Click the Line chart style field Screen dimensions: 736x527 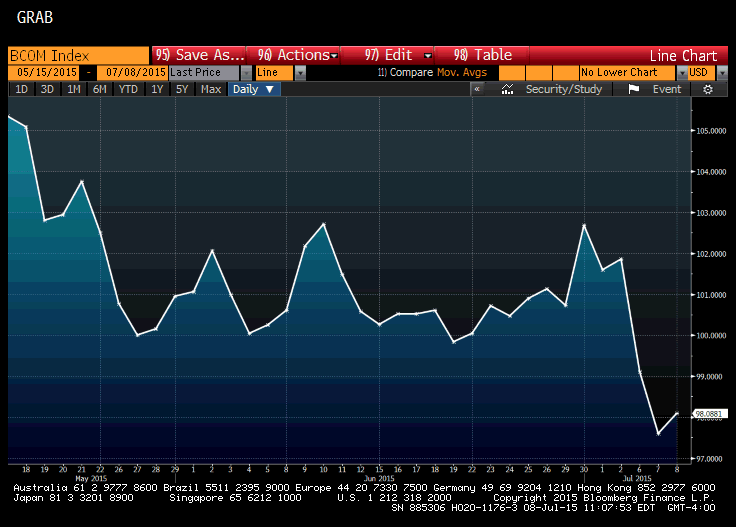click(x=275, y=72)
